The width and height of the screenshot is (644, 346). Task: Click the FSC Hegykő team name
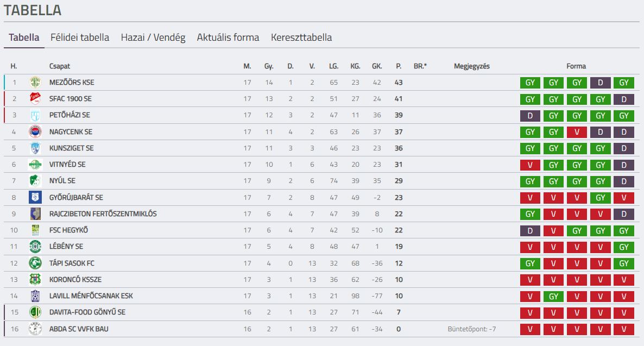(68, 230)
